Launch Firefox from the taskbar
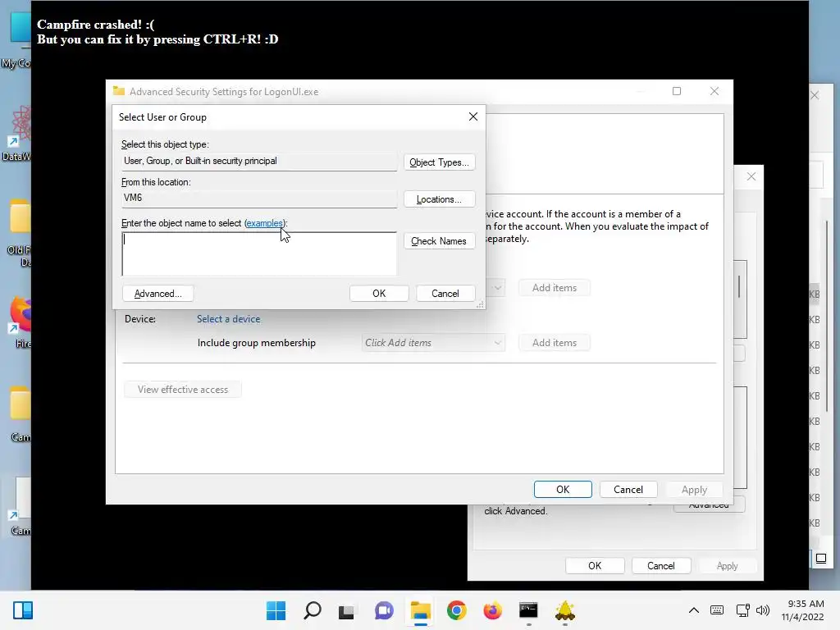The image size is (840, 630). click(x=492, y=610)
